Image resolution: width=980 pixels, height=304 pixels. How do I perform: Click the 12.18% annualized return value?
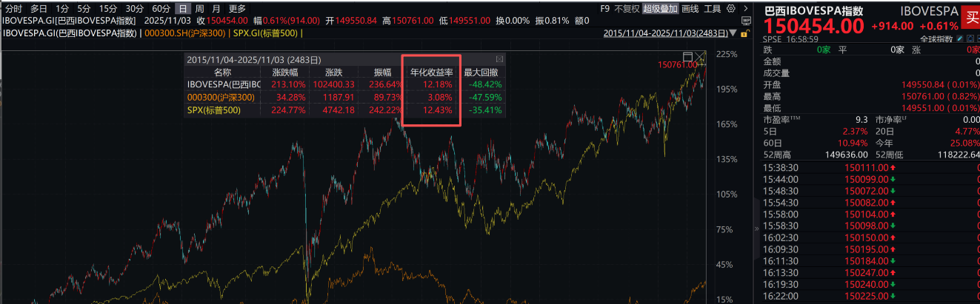[x=437, y=85]
